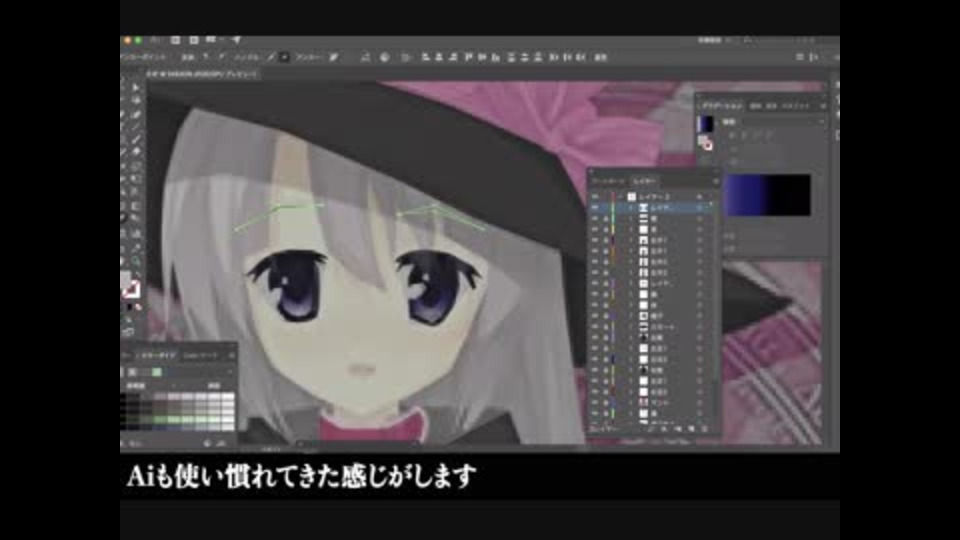Switch to the アートボード tab
Screen dimensions: 960x540
click(608, 181)
